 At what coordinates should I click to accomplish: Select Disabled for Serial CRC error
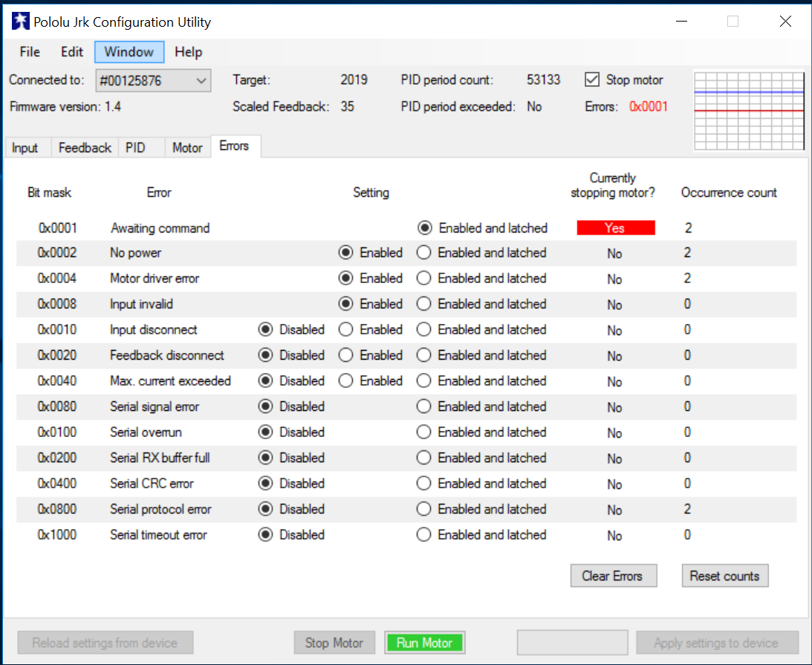tap(291, 483)
